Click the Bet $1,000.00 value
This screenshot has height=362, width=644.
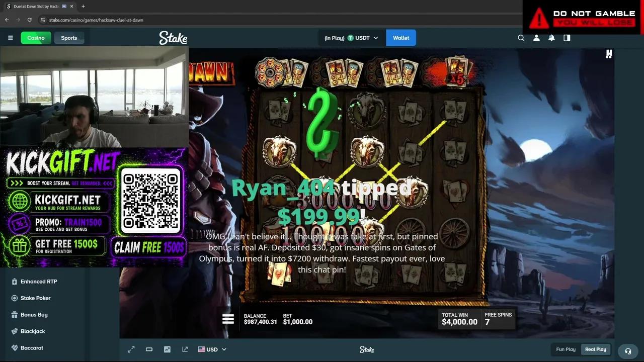click(x=297, y=322)
